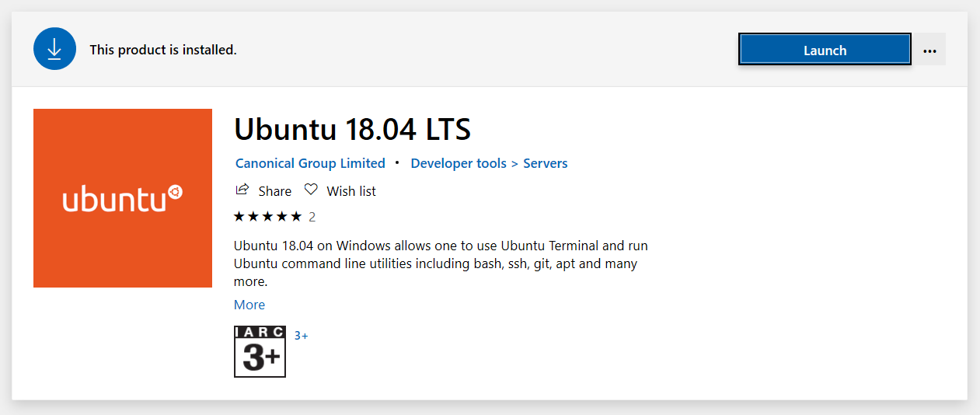Open the five-star rating reviews

[x=267, y=216]
